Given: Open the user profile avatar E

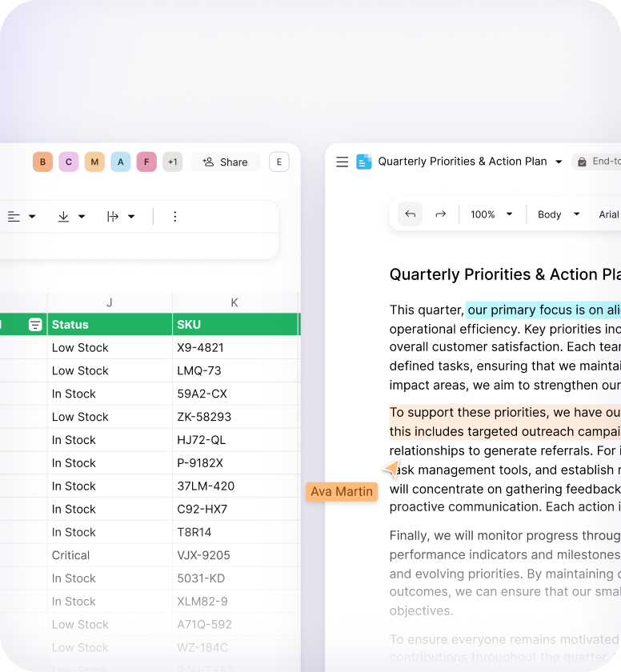Looking at the screenshot, I should [x=278, y=162].
